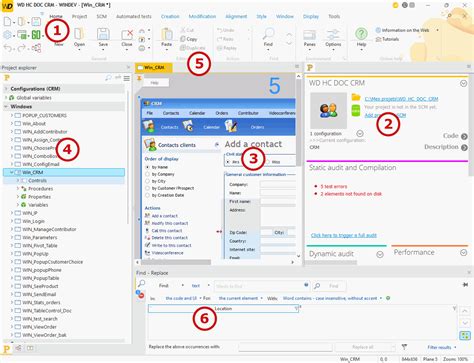This screenshot has width=474, height=363.
Task: Click the Close element icon in ribbon
Action: (127, 34)
